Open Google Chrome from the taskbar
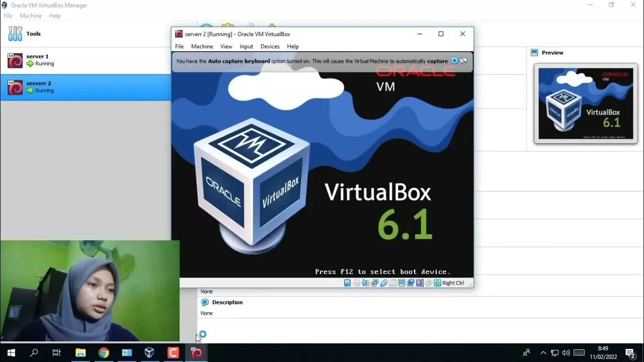Viewport: 644px width, 362px height. (x=104, y=352)
